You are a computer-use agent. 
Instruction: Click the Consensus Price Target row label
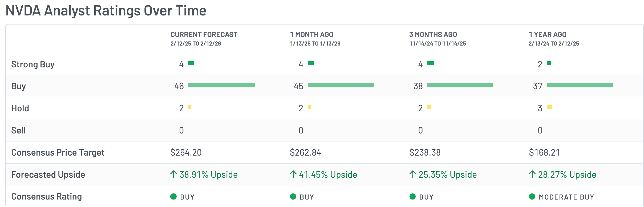pos(58,153)
